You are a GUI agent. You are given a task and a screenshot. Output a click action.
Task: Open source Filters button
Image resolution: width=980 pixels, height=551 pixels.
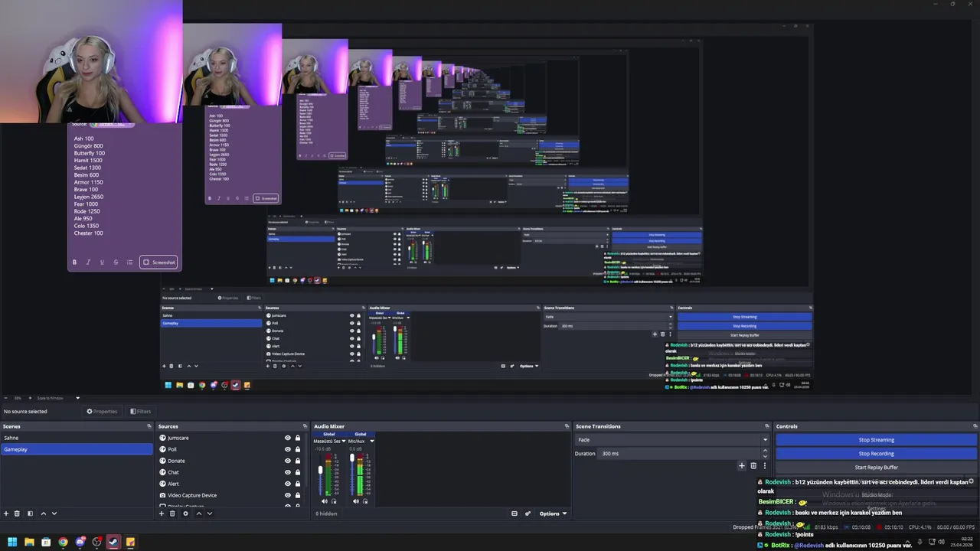(140, 411)
